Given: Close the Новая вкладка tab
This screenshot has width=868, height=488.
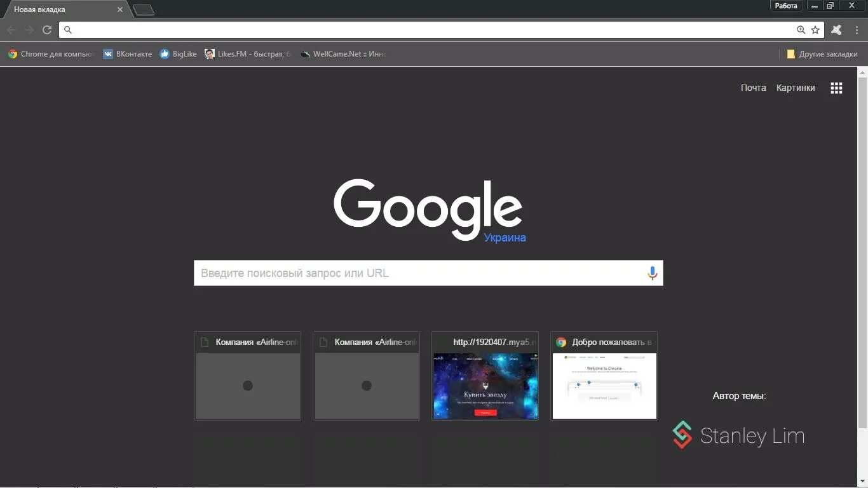Looking at the screenshot, I should 119,10.
